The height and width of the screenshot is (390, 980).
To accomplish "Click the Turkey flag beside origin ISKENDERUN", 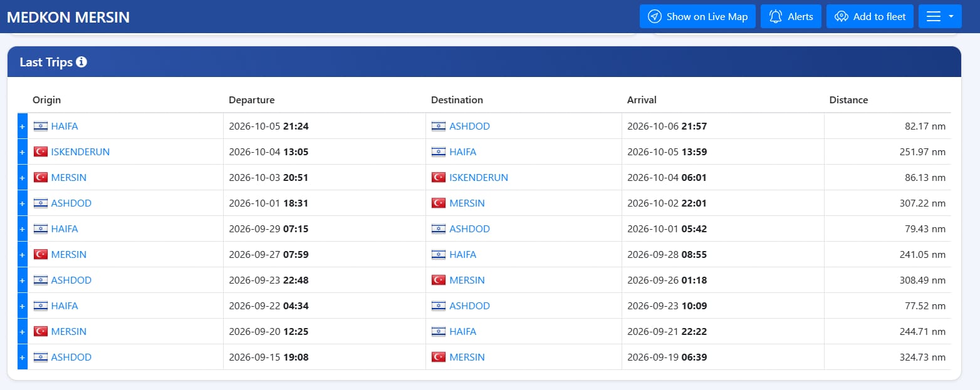I will pos(41,152).
